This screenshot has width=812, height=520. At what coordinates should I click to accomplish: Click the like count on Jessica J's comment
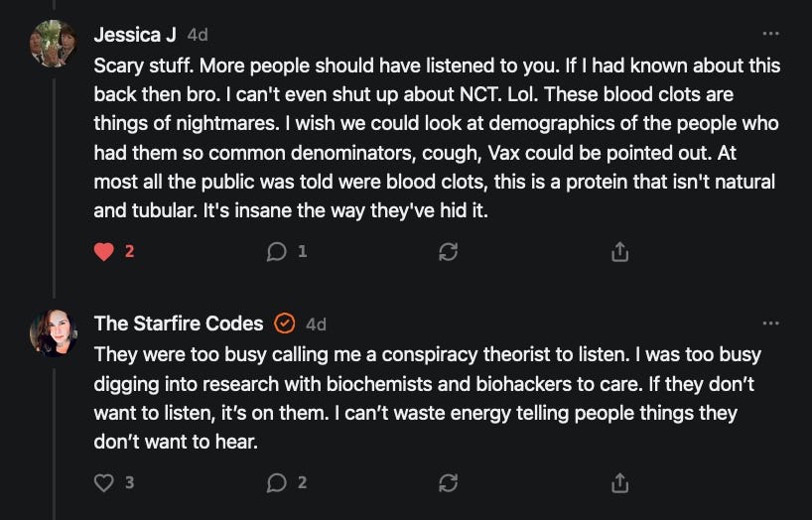point(129,252)
